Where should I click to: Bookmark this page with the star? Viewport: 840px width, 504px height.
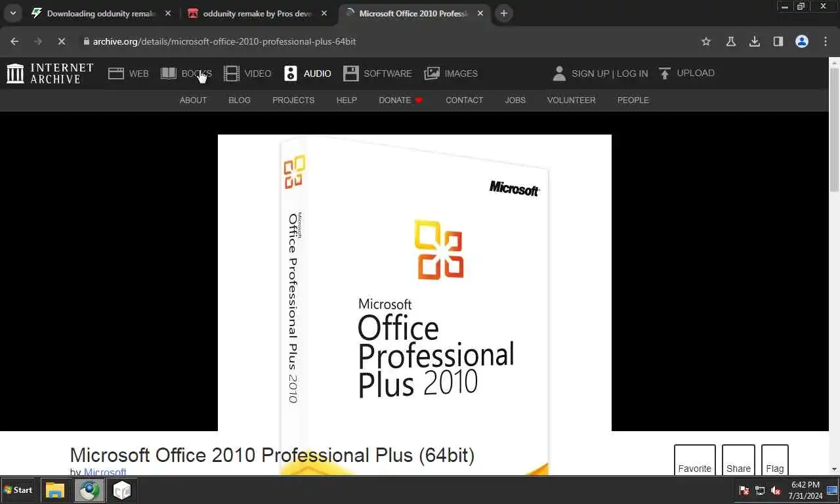[x=706, y=41]
